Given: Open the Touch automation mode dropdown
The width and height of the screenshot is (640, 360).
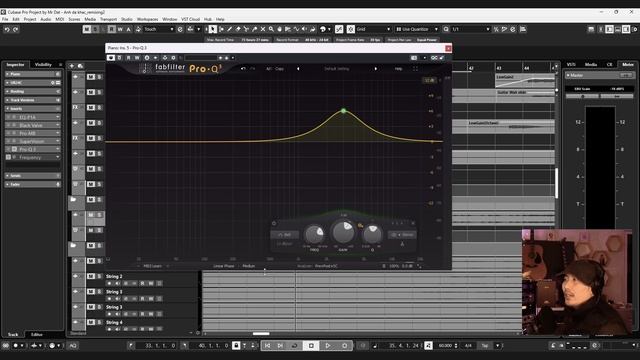Looking at the screenshot, I should (158, 29).
